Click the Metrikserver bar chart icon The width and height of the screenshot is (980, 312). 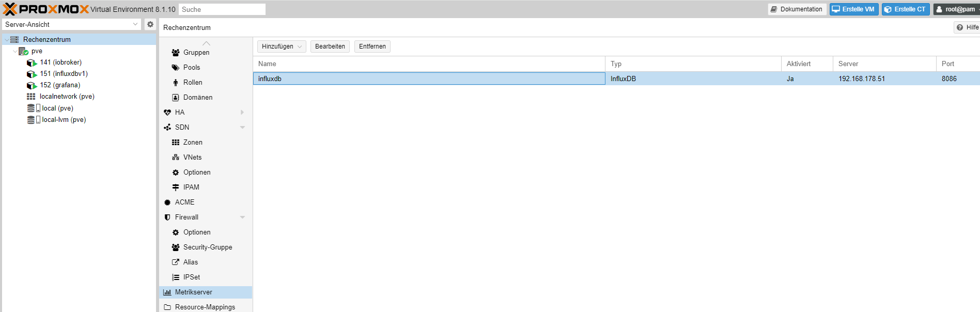point(167,292)
